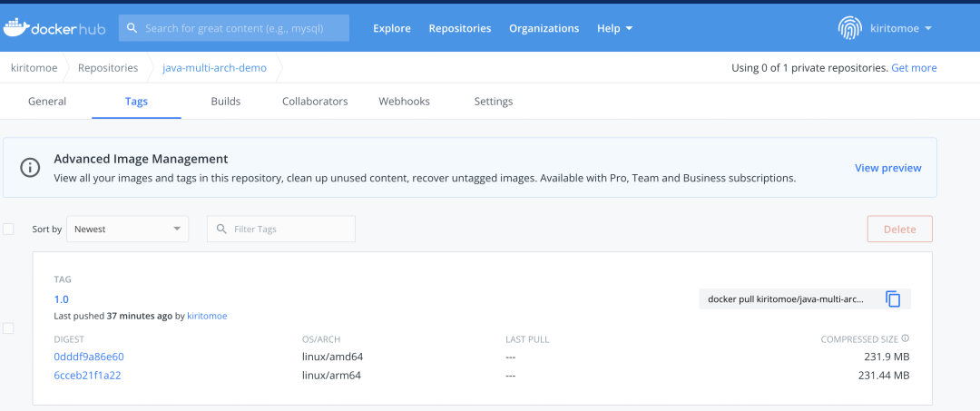Check the box for tag 1.0
Viewport: 980px width, 411px height.
(8, 328)
